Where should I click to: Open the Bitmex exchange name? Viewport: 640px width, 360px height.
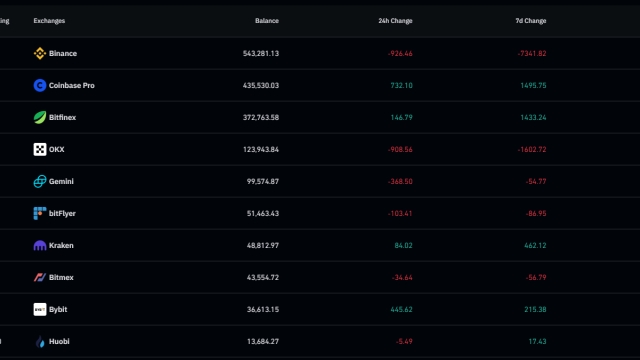tap(61, 278)
